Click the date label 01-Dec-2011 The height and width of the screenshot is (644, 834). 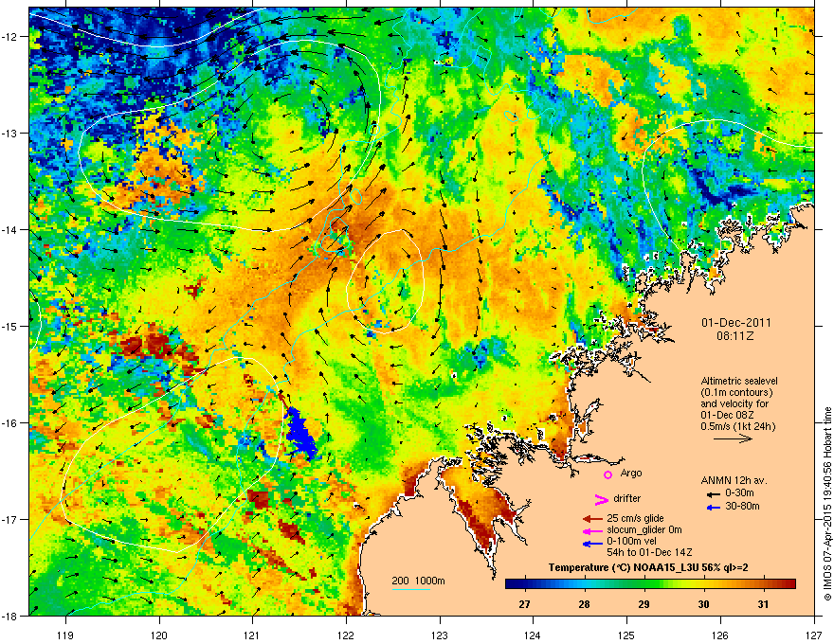pyautogui.click(x=735, y=323)
